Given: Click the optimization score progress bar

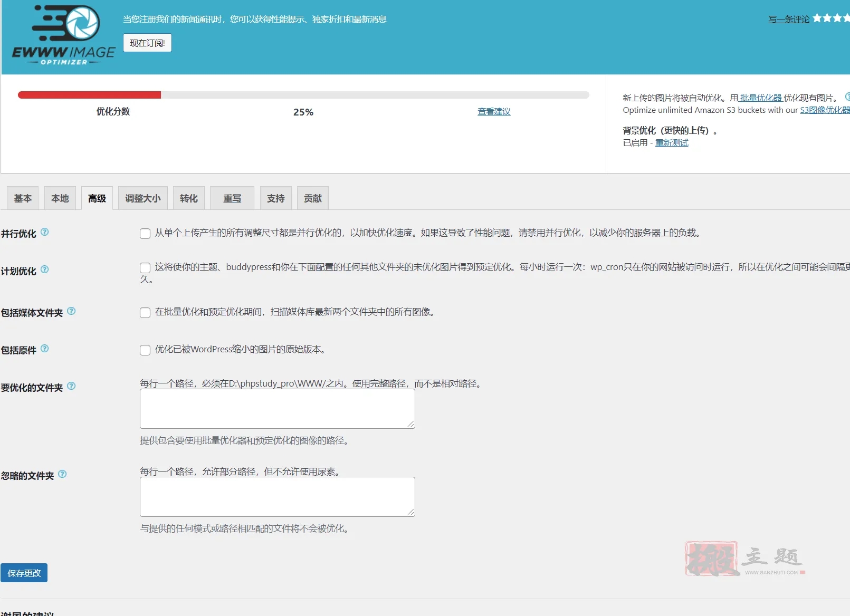Looking at the screenshot, I should (303, 95).
